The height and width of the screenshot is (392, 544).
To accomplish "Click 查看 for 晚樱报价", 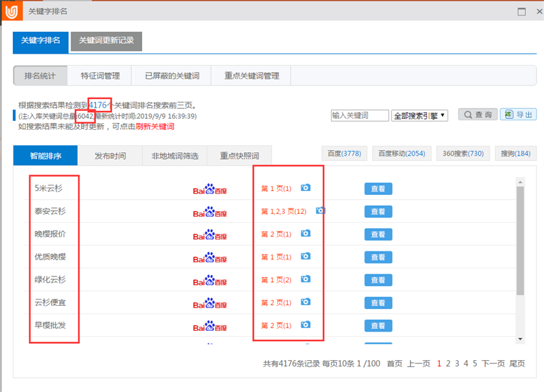I will click(x=378, y=234).
